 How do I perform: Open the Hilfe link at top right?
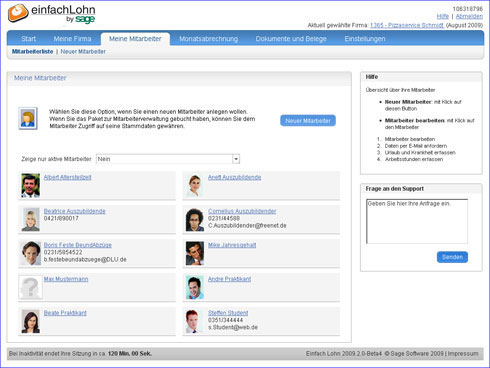[443, 16]
